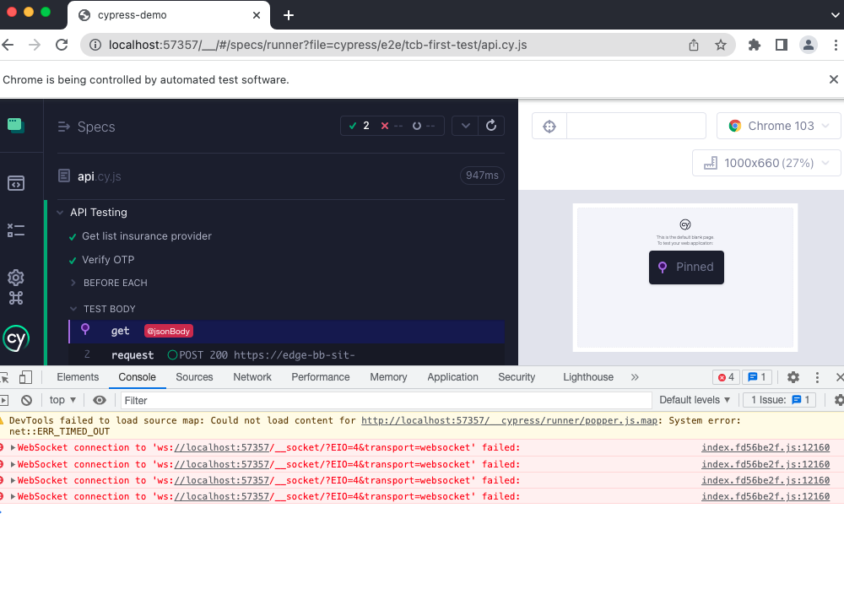Bookmark this page with the star icon

pyautogui.click(x=721, y=46)
